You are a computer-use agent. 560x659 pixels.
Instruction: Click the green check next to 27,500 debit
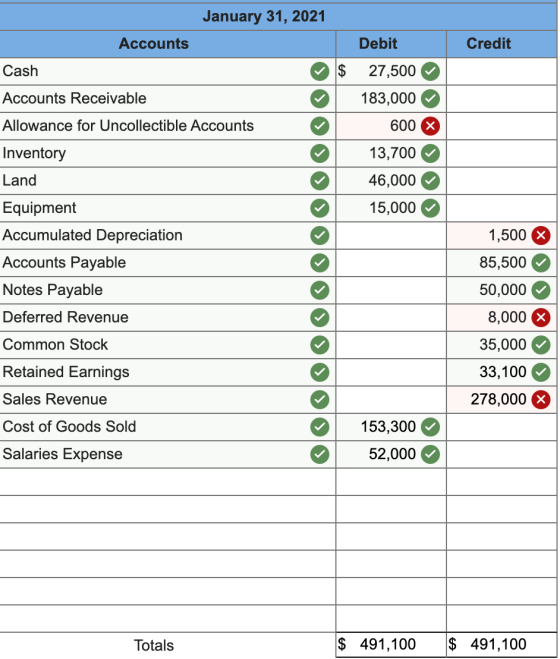[x=430, y=71]
